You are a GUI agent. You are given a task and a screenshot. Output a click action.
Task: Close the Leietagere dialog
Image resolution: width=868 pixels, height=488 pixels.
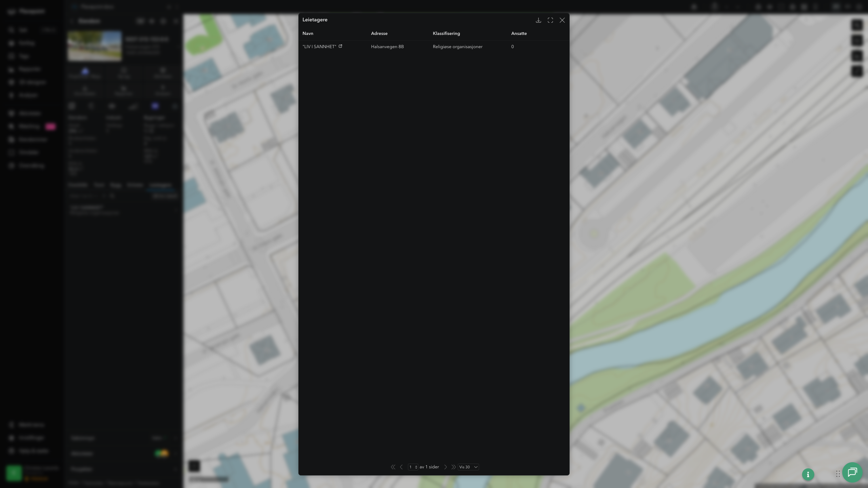pos(562,20)
